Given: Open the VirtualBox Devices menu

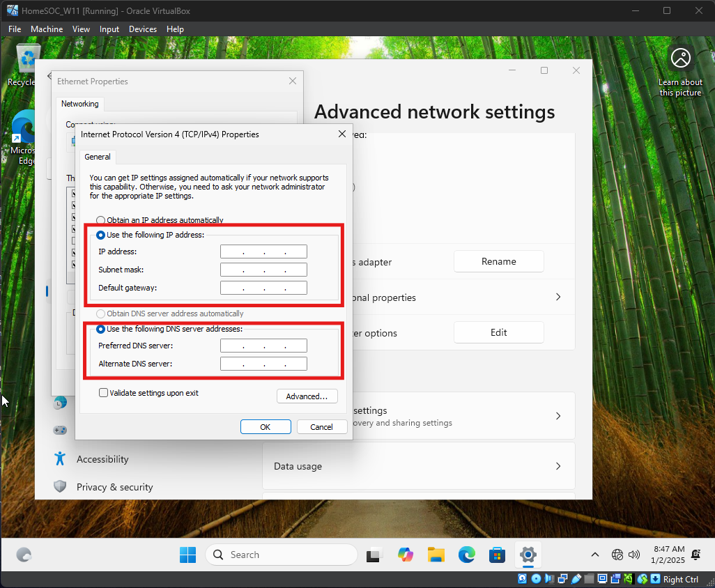Looking at the screenshot, I should (x=142, y=29).
